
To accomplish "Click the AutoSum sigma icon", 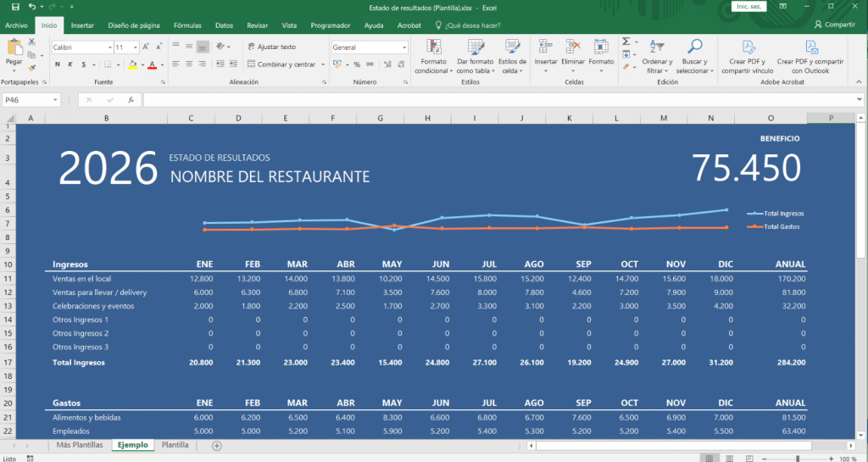I will click(x=626, y=42).
